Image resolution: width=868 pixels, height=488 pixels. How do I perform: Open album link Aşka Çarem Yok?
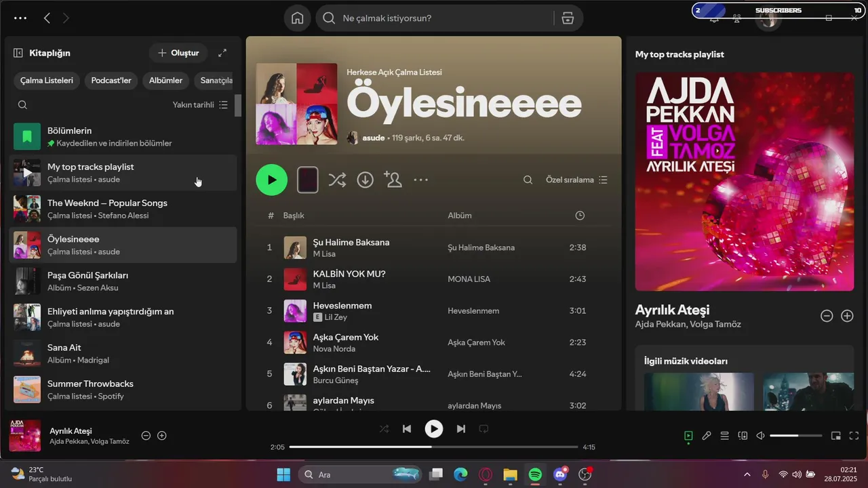click(476, 342)
